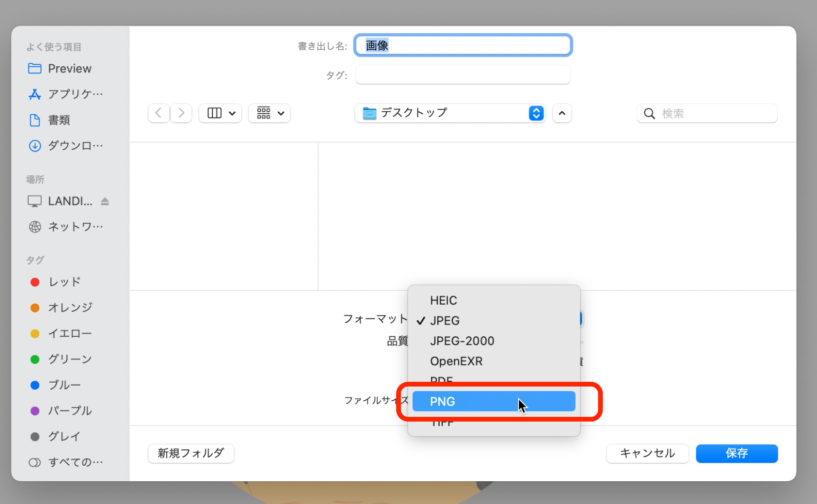
Task: Open the デスクトップ location popup
Action: 450,113
